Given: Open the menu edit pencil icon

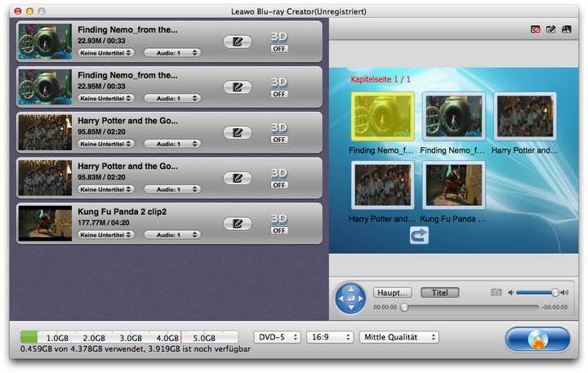Looking at the screenshot, I should point(550,29).
